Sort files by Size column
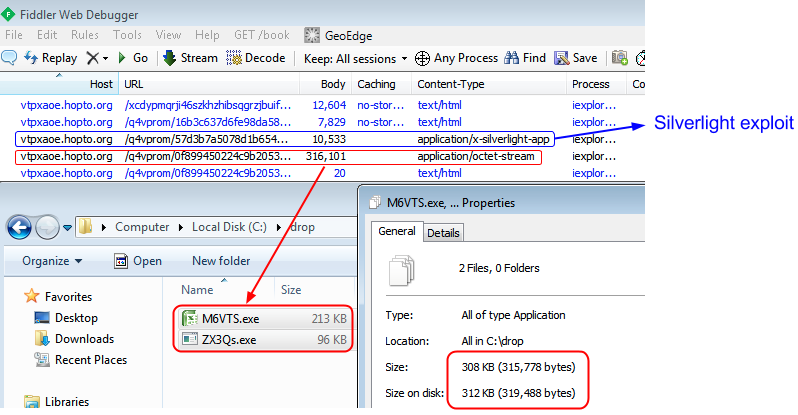This screenshot has width=798, height=415. coord(315,289)
